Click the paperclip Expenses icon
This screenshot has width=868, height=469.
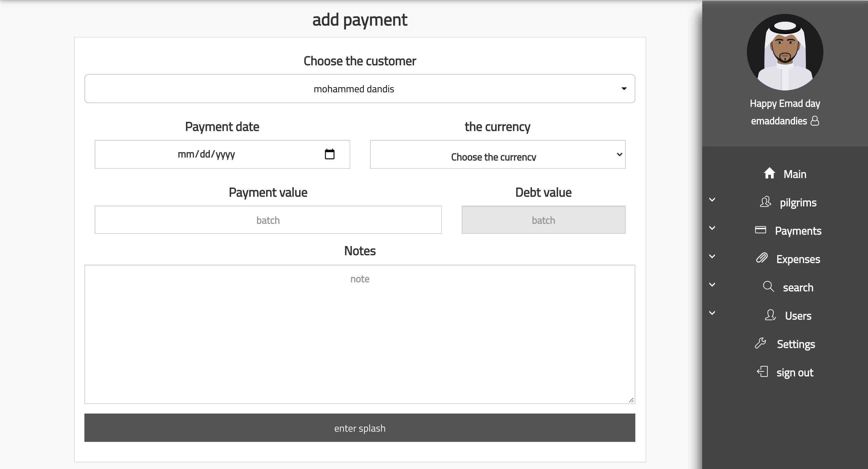point(762,258)
